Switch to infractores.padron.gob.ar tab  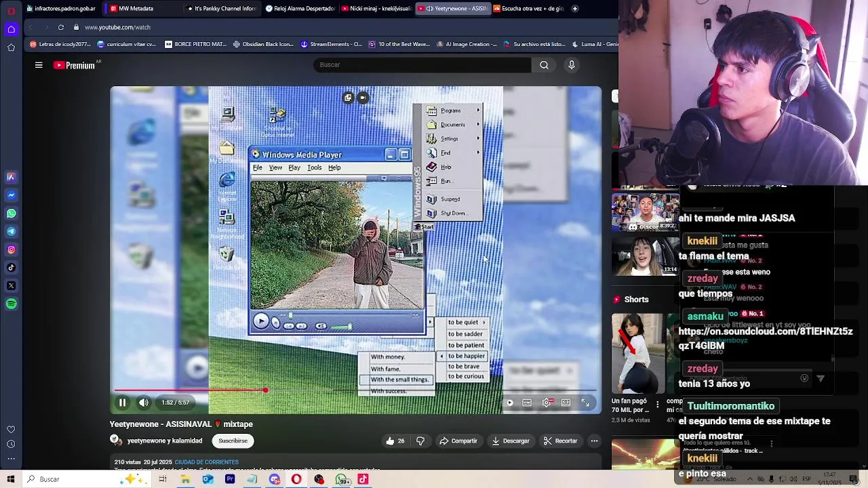60,9
